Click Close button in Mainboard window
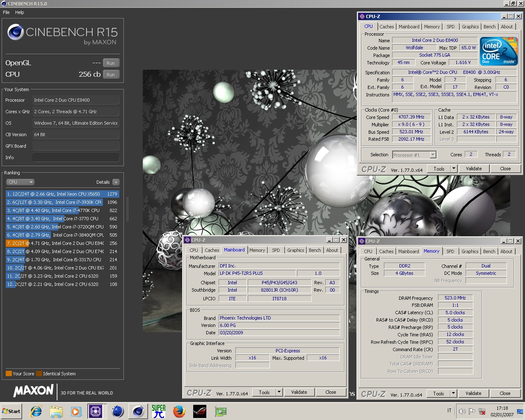 (x=331, y=392)
